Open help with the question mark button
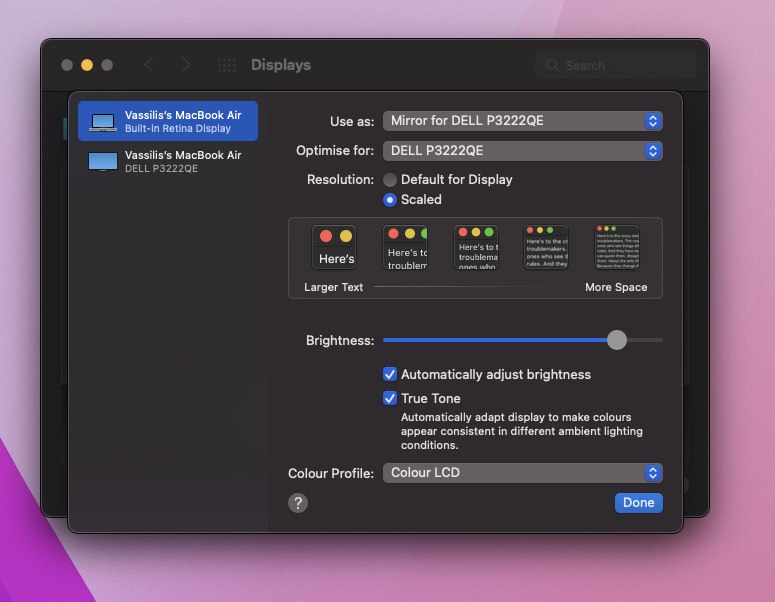 pos(298,503)
